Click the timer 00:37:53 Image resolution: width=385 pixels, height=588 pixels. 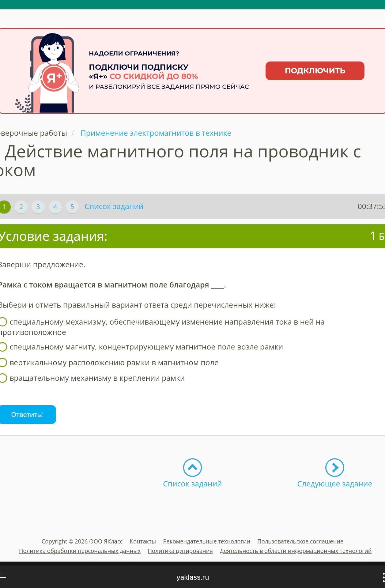[371, 206]
